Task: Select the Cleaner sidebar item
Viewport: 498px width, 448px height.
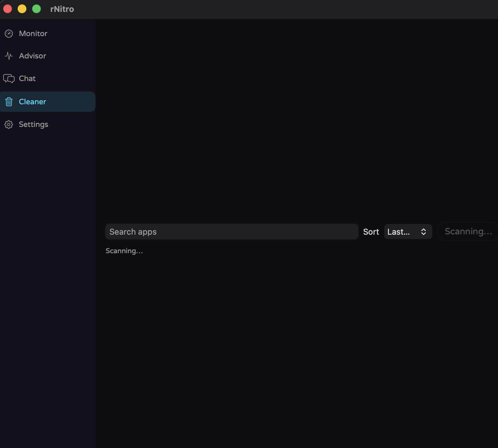Action: 48,102
